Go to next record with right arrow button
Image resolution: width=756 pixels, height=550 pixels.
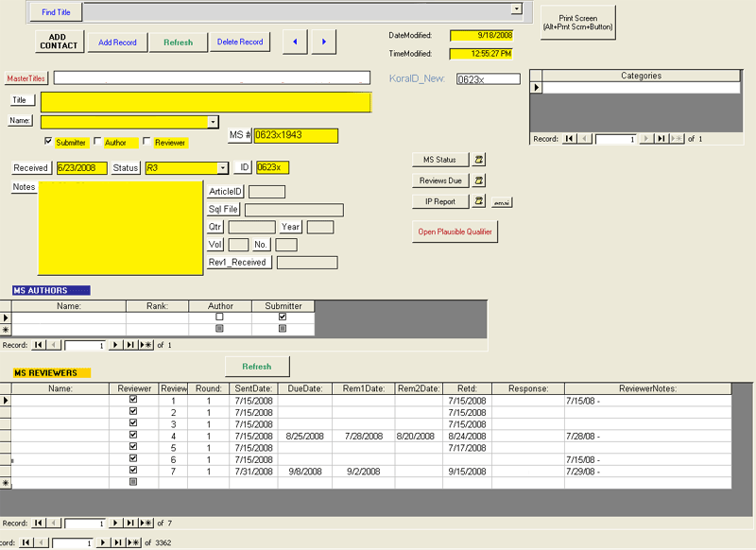click(324, 42)
